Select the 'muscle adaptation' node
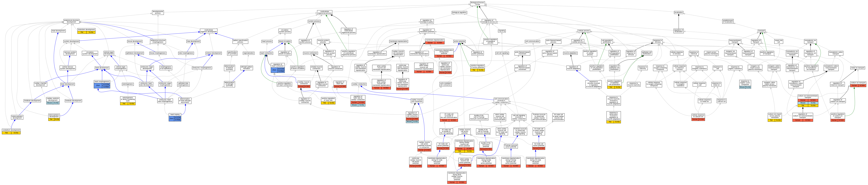The height and width of the screenshot is (185, 868). pos(570,53)
